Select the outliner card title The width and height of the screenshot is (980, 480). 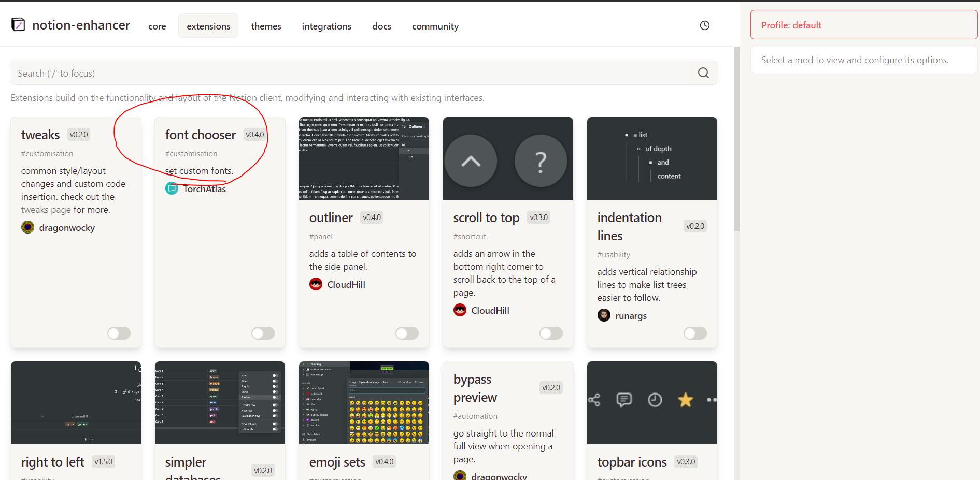[x=331, y=217]
